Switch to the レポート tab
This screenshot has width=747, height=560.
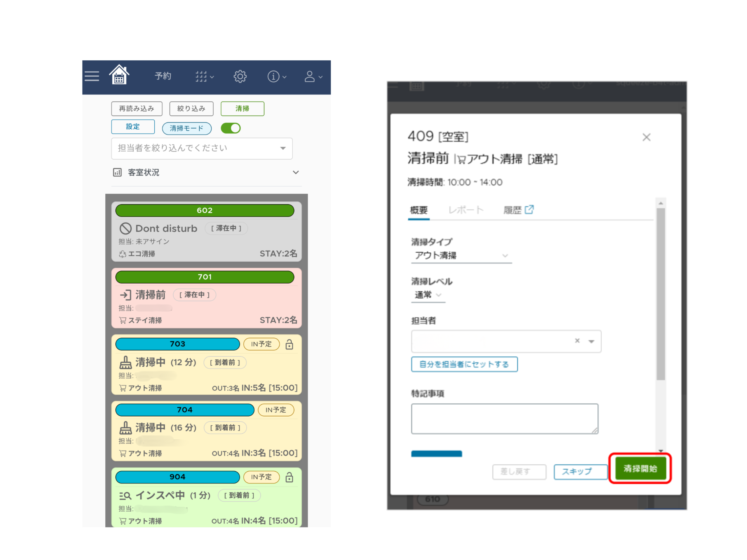click(466, 210)
